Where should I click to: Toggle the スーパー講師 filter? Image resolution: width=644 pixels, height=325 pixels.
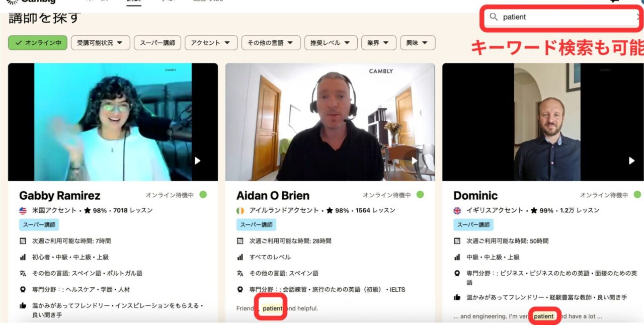point(157,43)
